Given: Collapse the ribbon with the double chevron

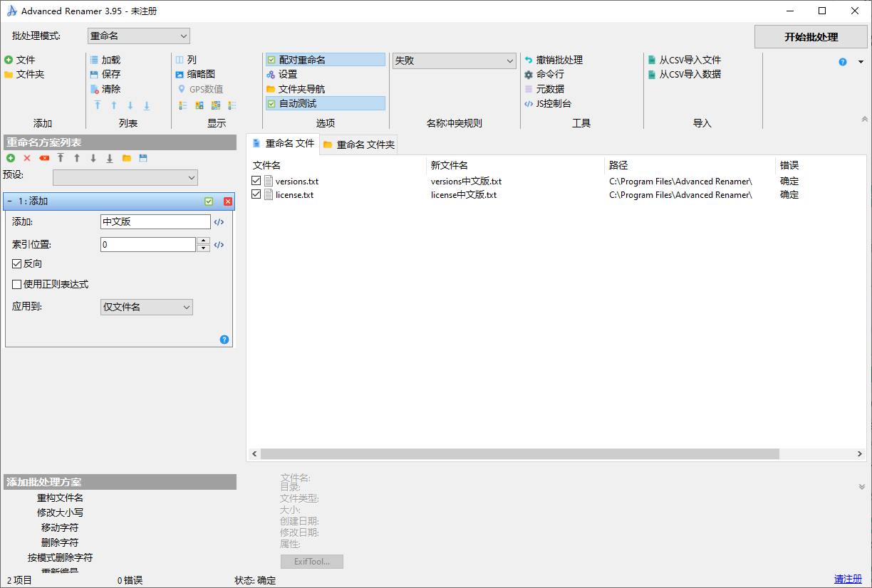Looking at the screenshot, I should [x=864, y=120].
